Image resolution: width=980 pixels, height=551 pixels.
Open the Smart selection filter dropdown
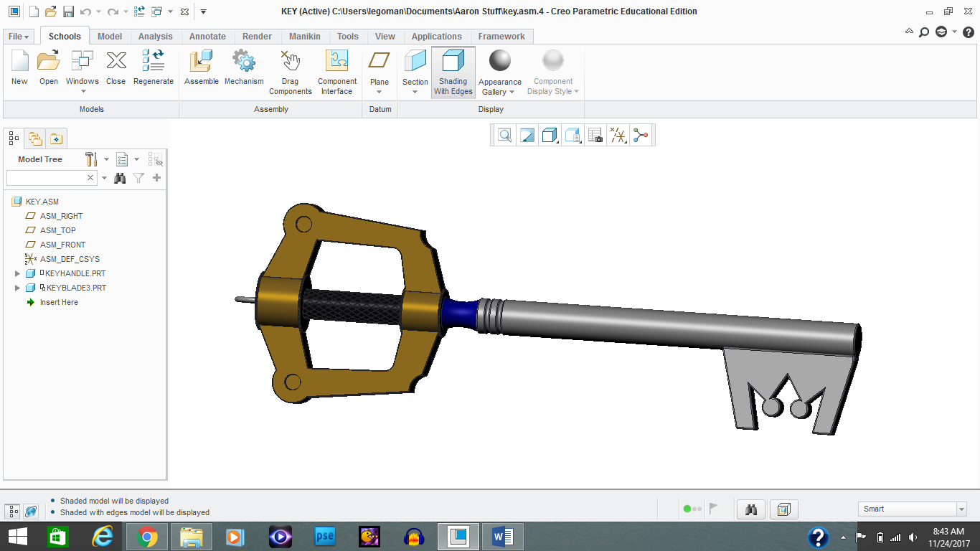[961, 509]
